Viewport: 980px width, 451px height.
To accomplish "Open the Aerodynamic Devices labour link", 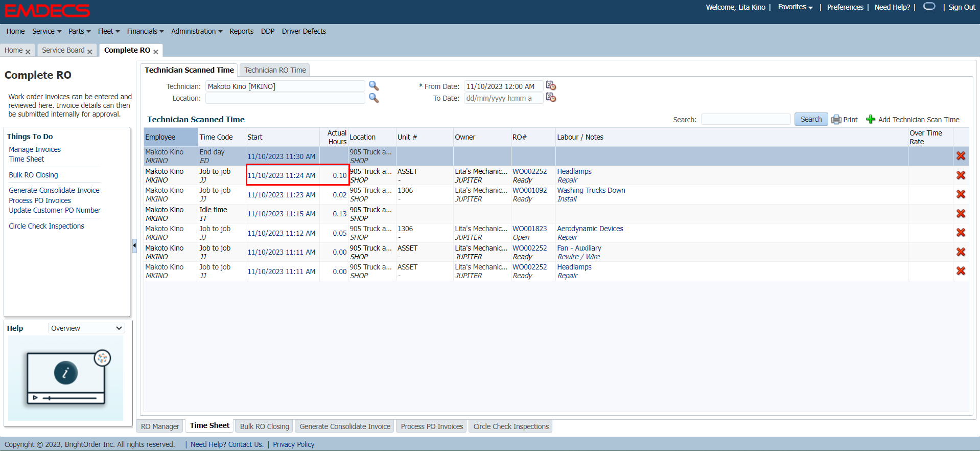I will click(x=590, y=229).
